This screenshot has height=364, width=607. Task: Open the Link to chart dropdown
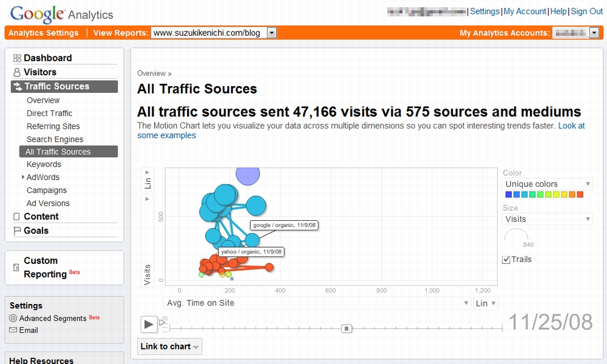[x=169, y=346]
